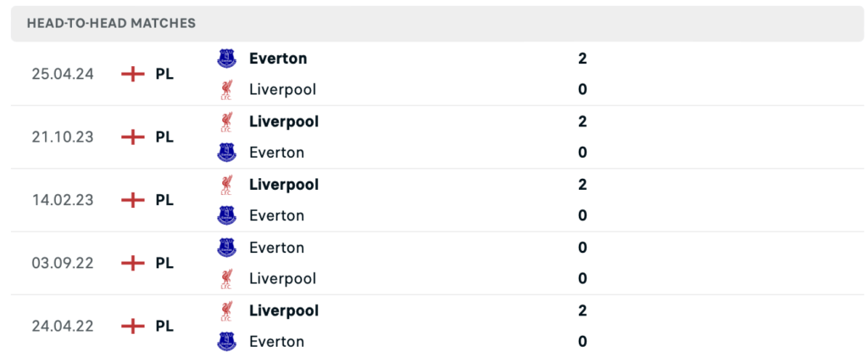Open bold Everton team name in the 25.04.24 match

pyautogui.click(x=278, y=59)
